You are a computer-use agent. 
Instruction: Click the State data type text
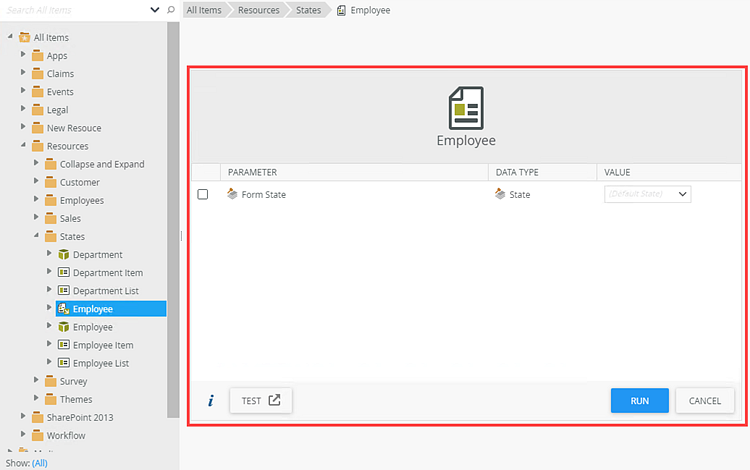[519, 195]
